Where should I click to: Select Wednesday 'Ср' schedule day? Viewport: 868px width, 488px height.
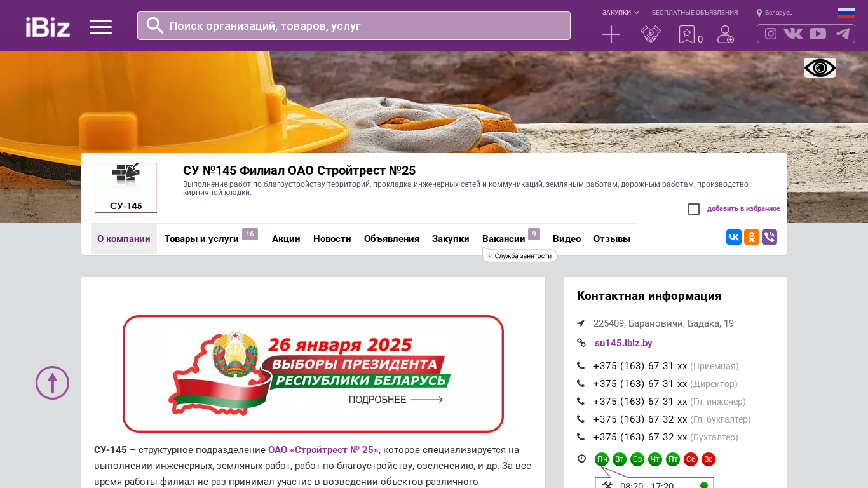pos(637,459)
